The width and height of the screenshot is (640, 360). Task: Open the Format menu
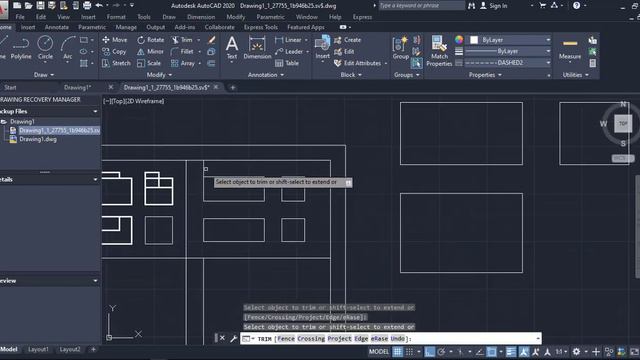click(116, 17)
